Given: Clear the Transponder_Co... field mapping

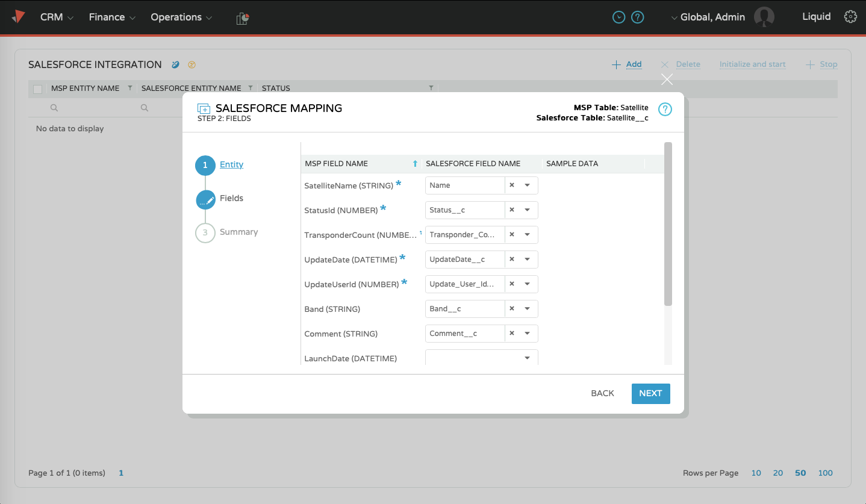Looking at the screenshot, I should point(512,235).
